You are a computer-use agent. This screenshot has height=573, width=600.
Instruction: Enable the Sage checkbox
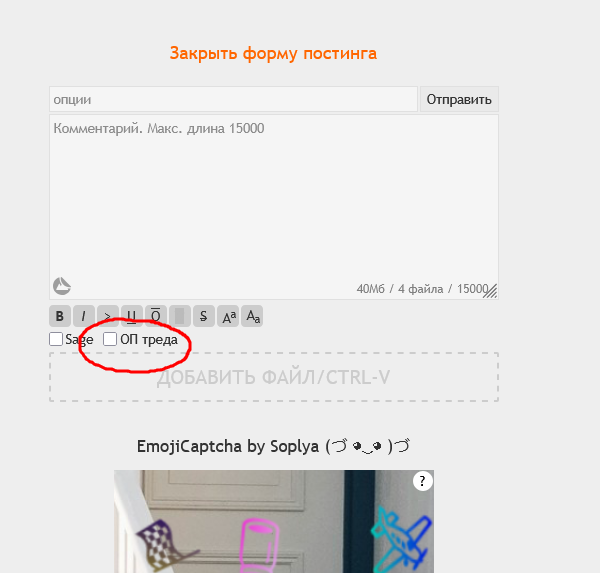[56, 339]
